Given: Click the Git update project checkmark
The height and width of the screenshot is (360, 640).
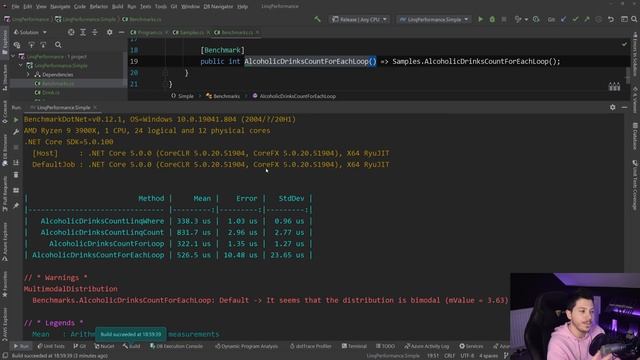Looking at the screenshot, I should 563,19.
